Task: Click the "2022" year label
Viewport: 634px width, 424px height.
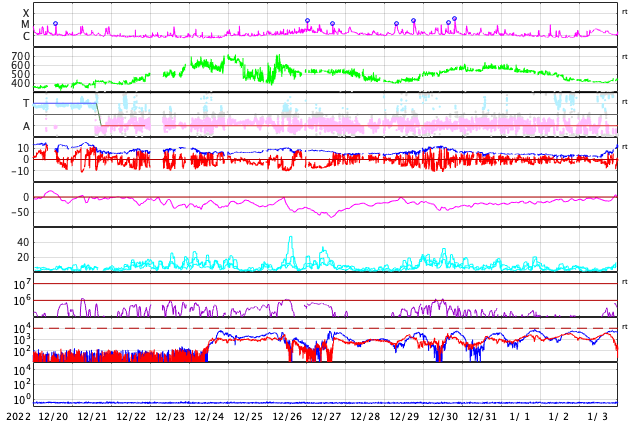Action: 18,416
